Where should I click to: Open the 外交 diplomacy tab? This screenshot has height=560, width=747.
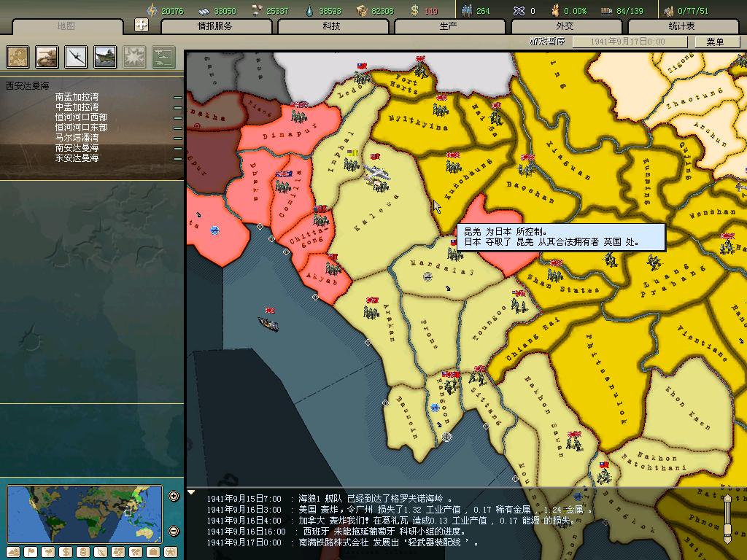point(565,26)
